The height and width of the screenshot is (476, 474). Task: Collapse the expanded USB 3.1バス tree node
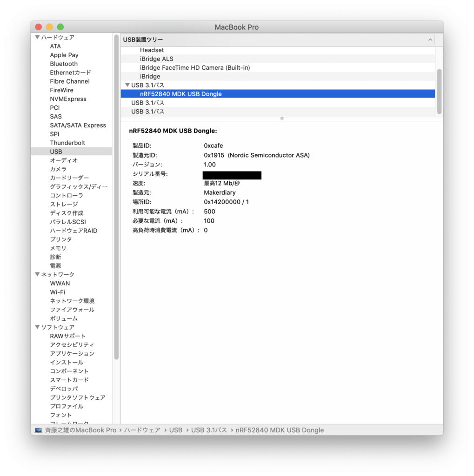[x=127, y=85]
